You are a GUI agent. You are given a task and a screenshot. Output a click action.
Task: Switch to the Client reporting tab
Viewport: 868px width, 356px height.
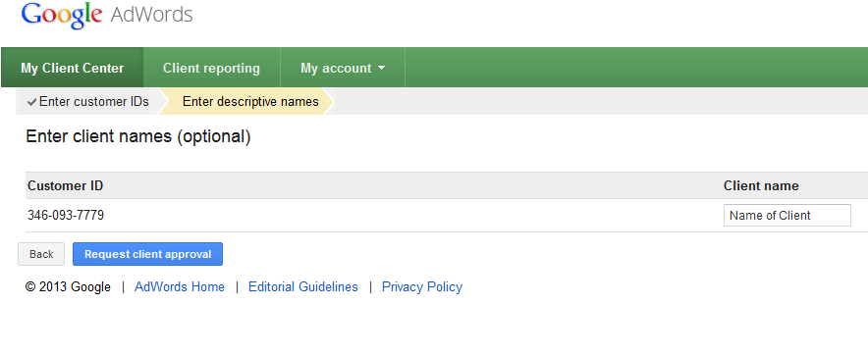[x=211, y=68]
